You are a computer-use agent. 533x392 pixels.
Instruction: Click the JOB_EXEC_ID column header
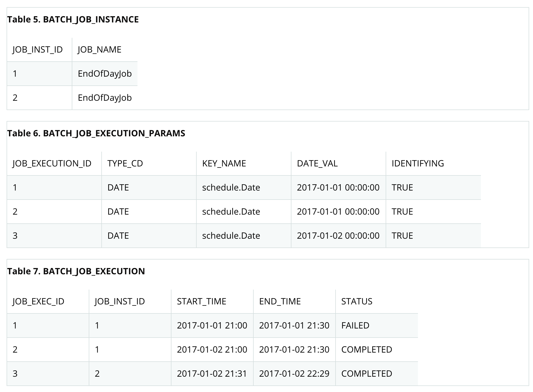pos(38,301)
